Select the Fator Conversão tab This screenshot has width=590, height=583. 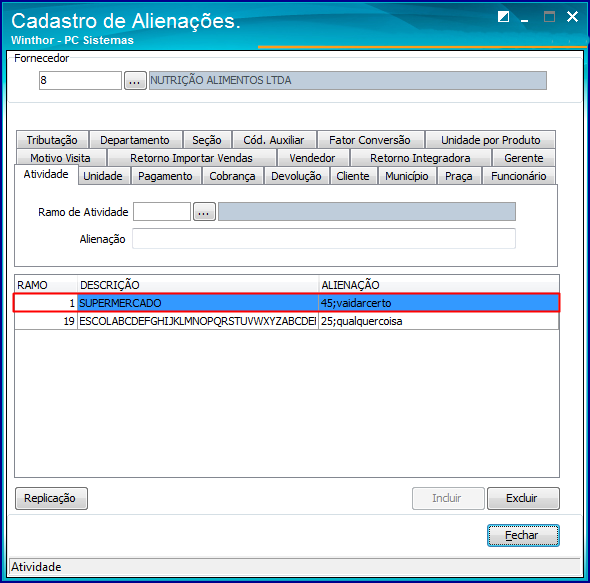[x=370, y=140]
